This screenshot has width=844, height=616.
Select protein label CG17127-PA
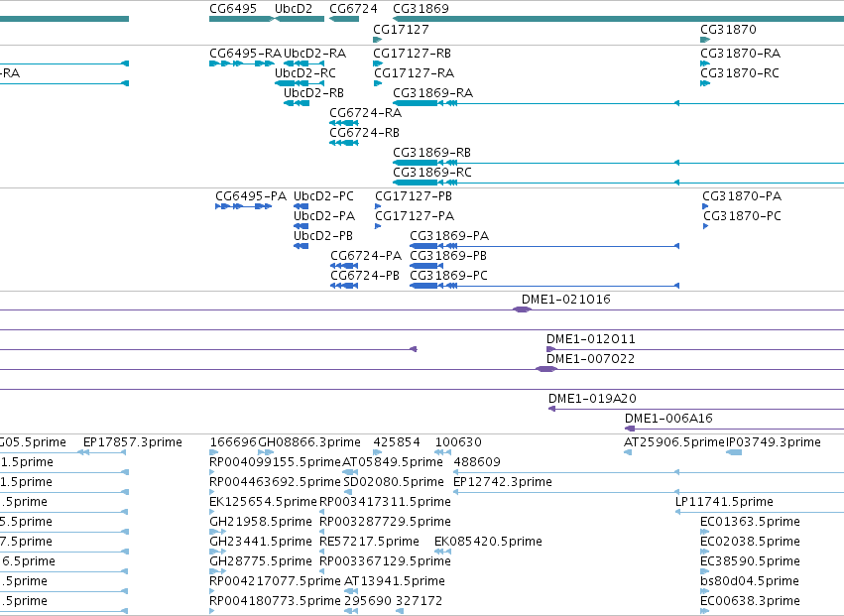(415, 216)
